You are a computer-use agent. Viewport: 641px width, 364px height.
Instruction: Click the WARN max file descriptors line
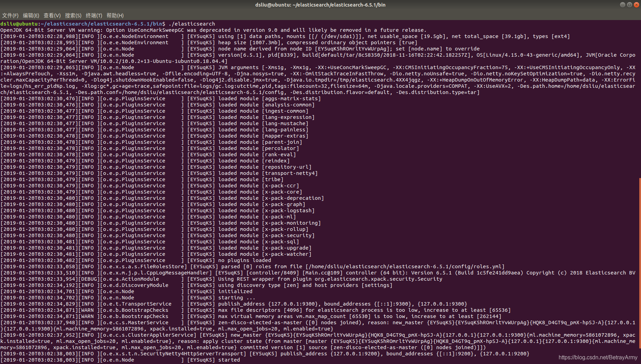pos(256,310)
